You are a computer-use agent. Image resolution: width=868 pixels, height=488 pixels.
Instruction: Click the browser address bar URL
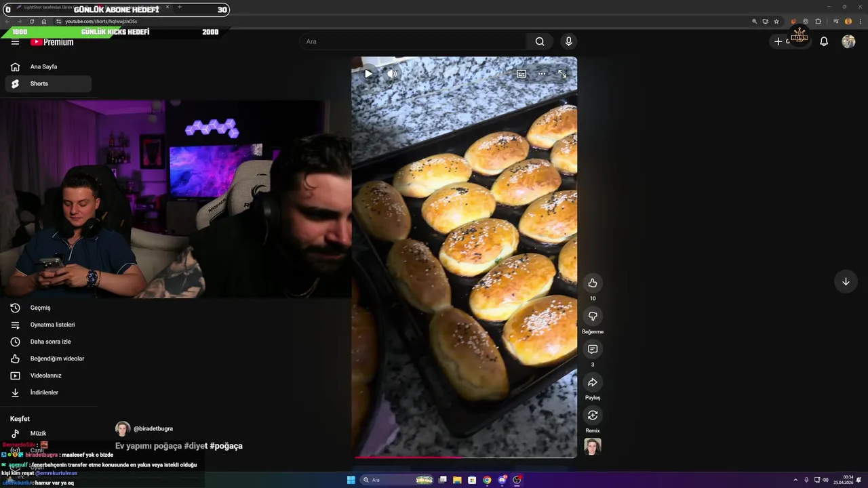[x=101, y=22]
